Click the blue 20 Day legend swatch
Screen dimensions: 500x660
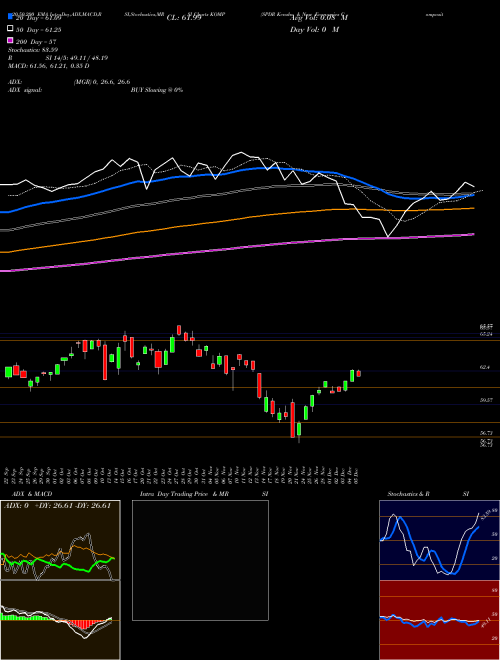coord(11,16)
